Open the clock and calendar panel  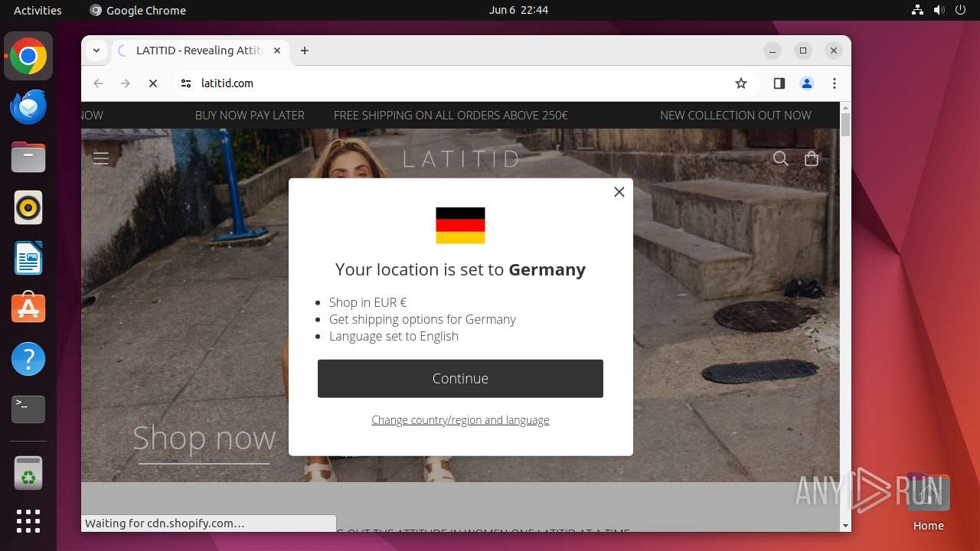click(519, 10)
